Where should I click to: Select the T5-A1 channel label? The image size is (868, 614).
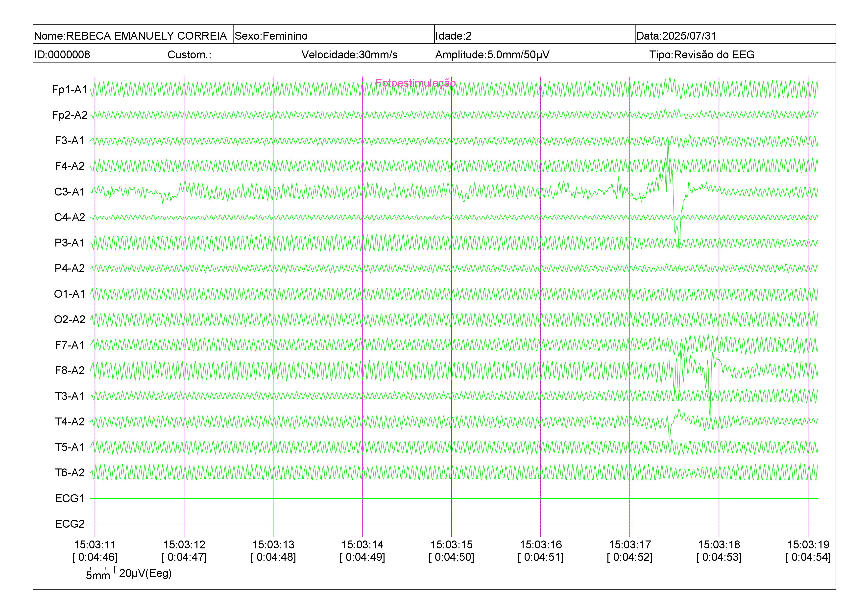click(x=70, y=447)
